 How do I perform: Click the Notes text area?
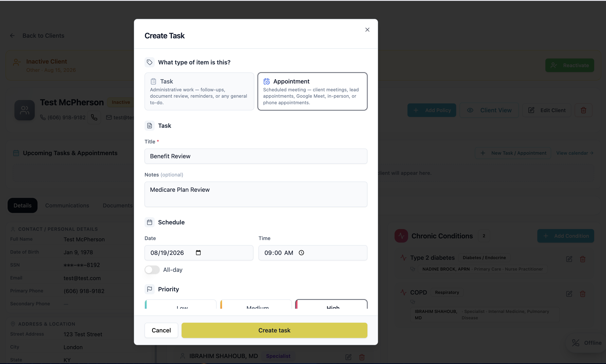point(256,194)
